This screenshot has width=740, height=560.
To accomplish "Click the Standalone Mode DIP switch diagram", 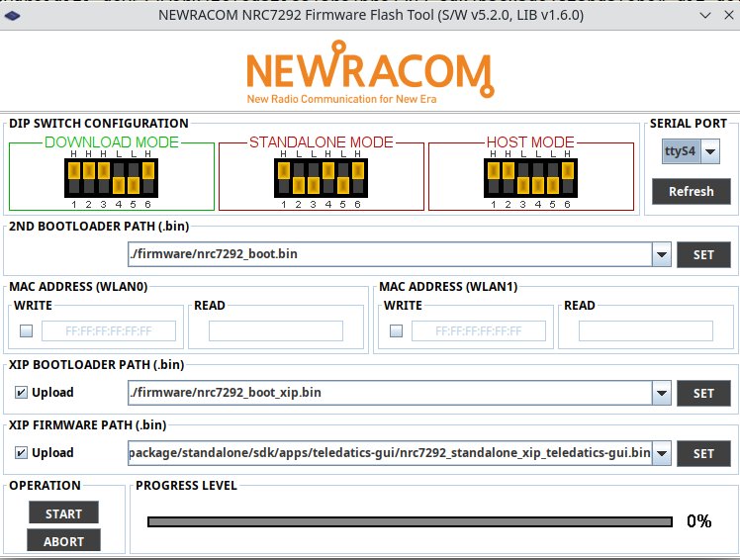I will [321, 178].
